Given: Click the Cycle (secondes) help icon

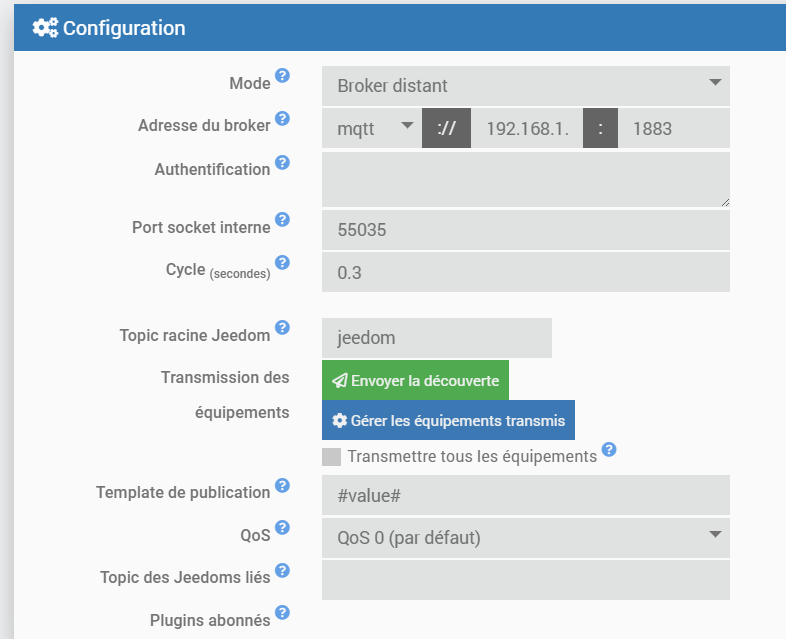Looking at the screenshot, I should point(283,263).
